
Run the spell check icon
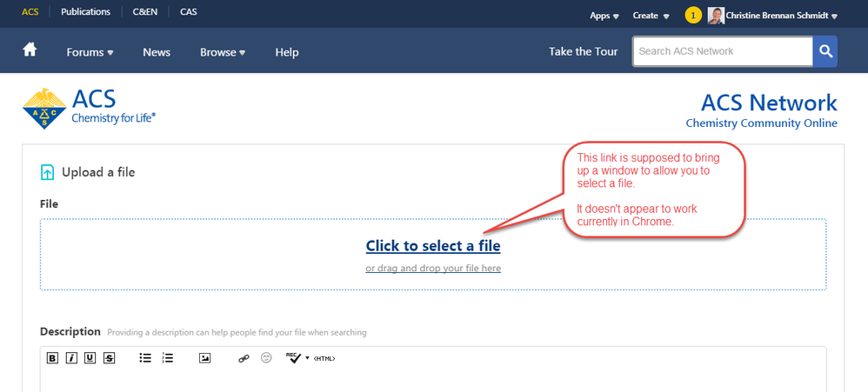click(294, 357)
